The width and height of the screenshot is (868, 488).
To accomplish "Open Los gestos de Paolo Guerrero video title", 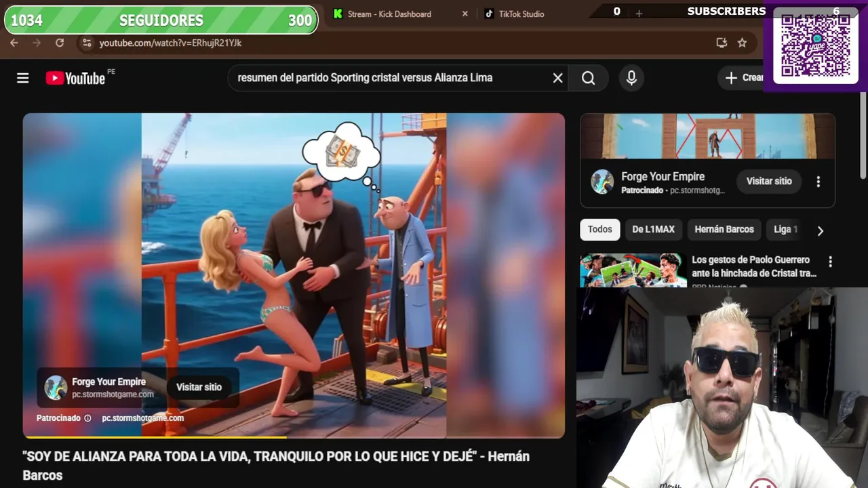I will coord(754,266).
